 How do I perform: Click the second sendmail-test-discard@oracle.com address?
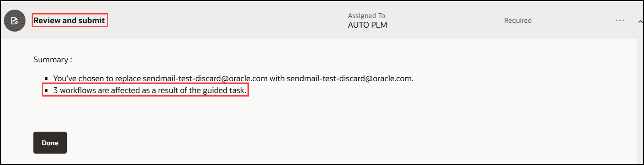(x=350, y=79)
